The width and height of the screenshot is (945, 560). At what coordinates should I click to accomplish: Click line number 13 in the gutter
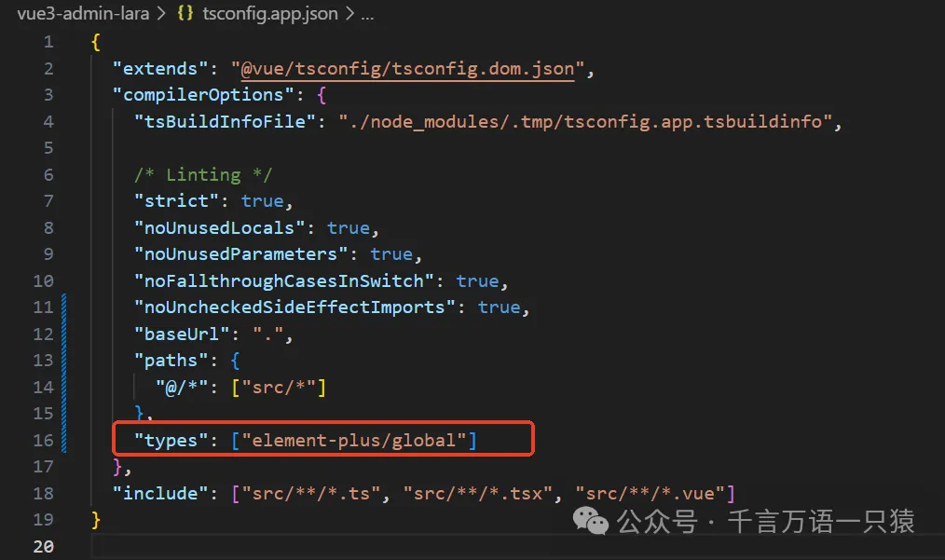coord(44,361)
